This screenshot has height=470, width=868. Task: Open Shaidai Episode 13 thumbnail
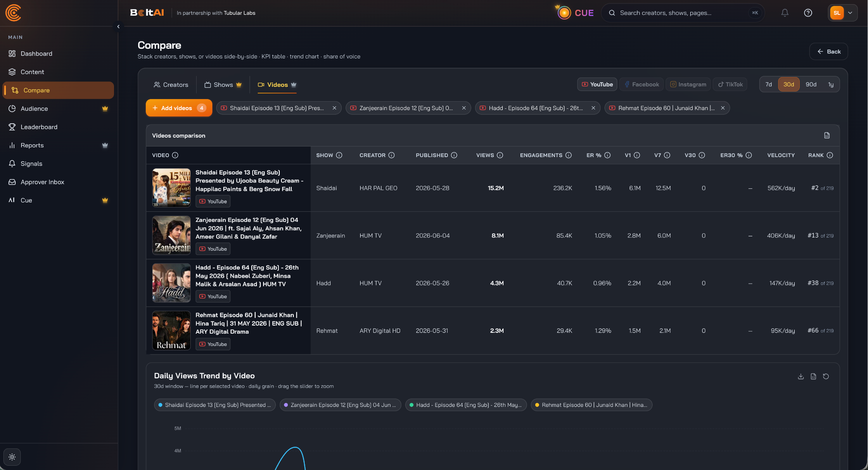pyautogui.click(x=172, y=188)
